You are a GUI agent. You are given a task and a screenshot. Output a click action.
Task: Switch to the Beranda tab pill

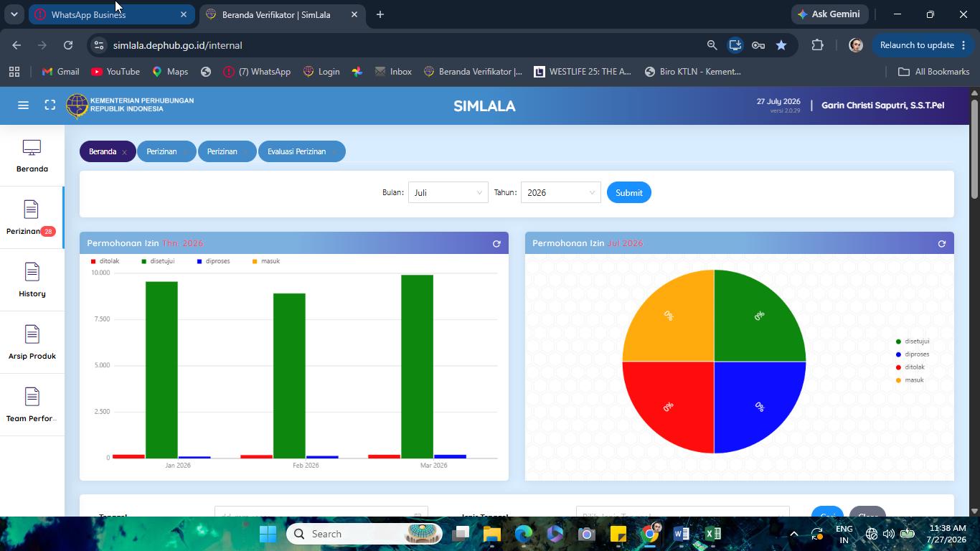[x=103, y=152]
